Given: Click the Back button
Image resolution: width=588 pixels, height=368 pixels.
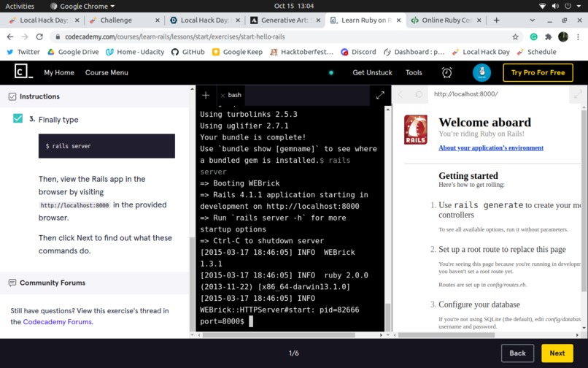Looking at the screenshot, I should pyautogui.click(x=517, y=353).
